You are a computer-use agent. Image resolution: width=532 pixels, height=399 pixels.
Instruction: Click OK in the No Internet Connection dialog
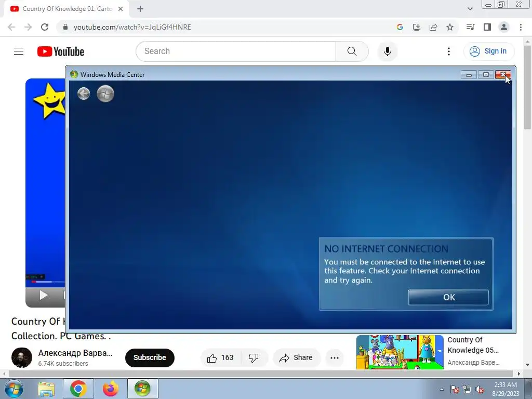click(448, 297)
